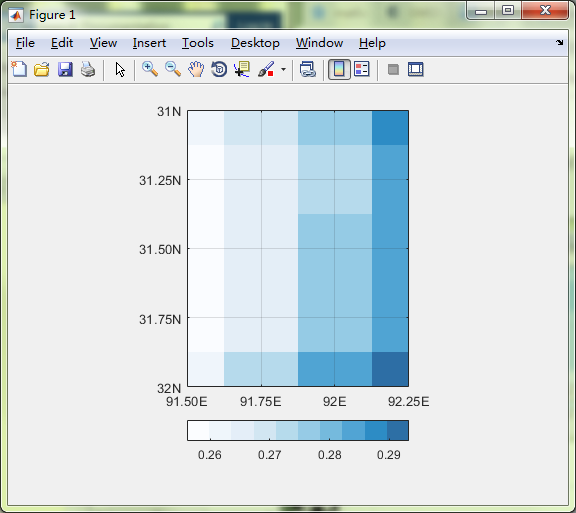Open the View menu
Screen dimensions: 576x513
(103, 43)
